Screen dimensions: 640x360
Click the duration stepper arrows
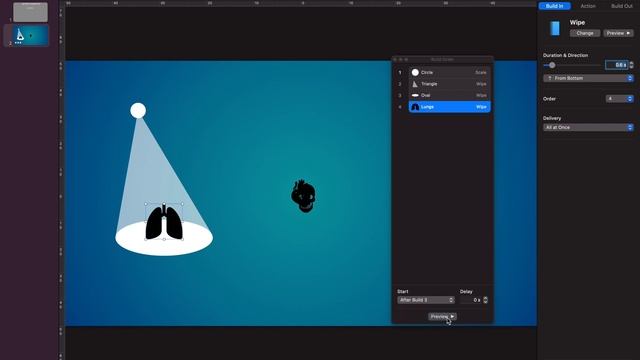(631, 65)
